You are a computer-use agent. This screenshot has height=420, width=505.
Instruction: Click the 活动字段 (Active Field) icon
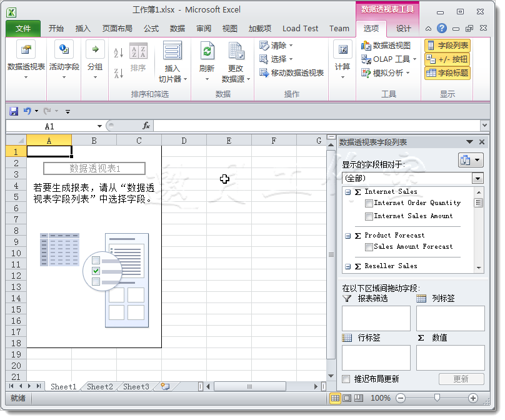(64, 49)
